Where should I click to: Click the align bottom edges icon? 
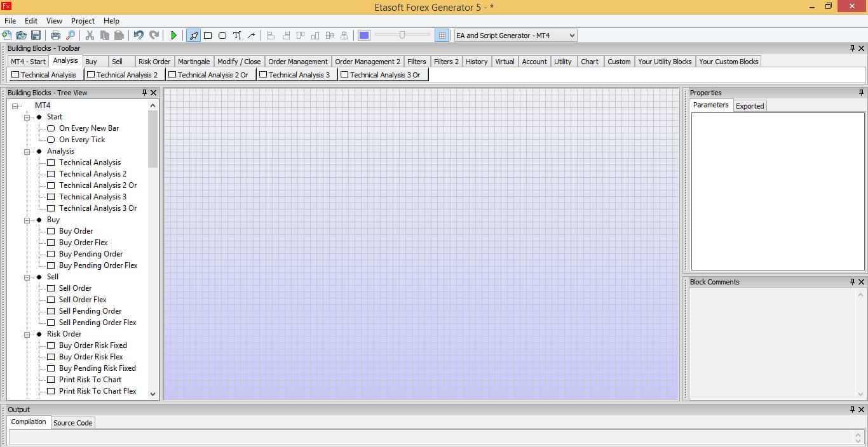(315, 36)
